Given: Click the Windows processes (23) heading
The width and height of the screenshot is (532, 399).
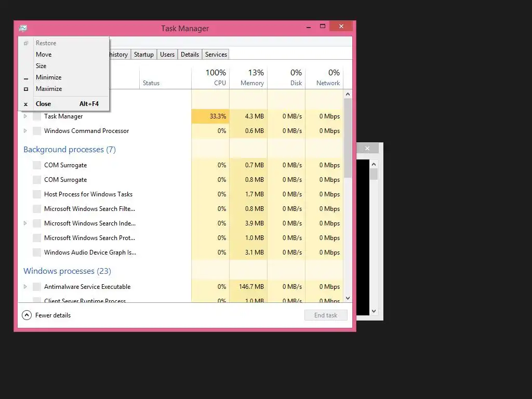Looking at the screenshot, I should [x=67, y=271].
